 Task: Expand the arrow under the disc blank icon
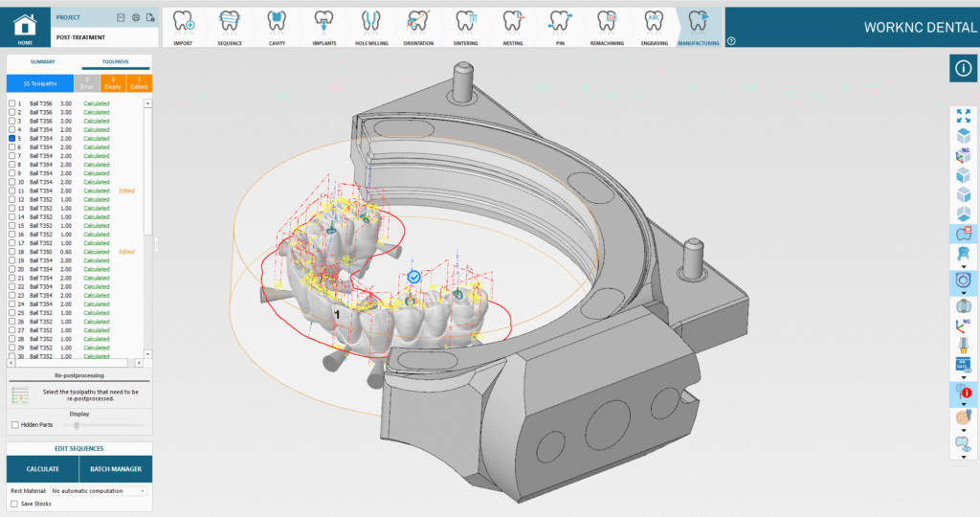[963, 293]
